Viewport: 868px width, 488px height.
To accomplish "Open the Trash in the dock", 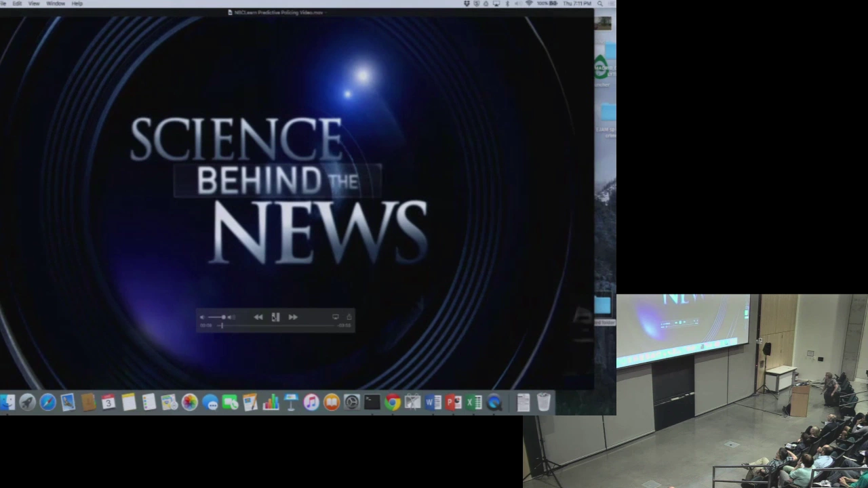I will (544, 402).
